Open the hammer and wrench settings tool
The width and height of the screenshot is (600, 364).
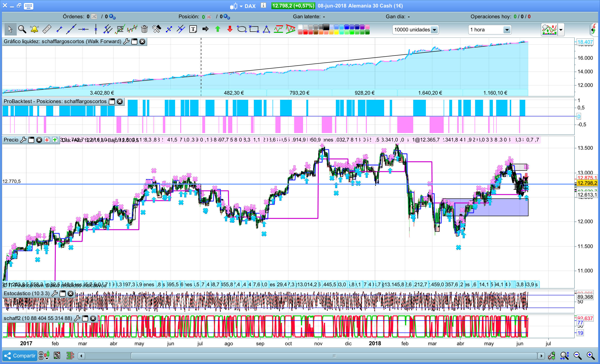click(x=157, y=30)
